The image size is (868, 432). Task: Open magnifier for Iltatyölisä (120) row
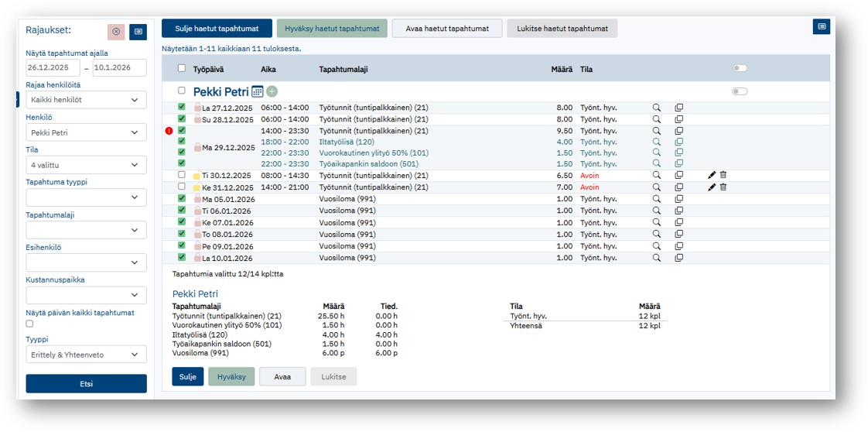point(657,142)
